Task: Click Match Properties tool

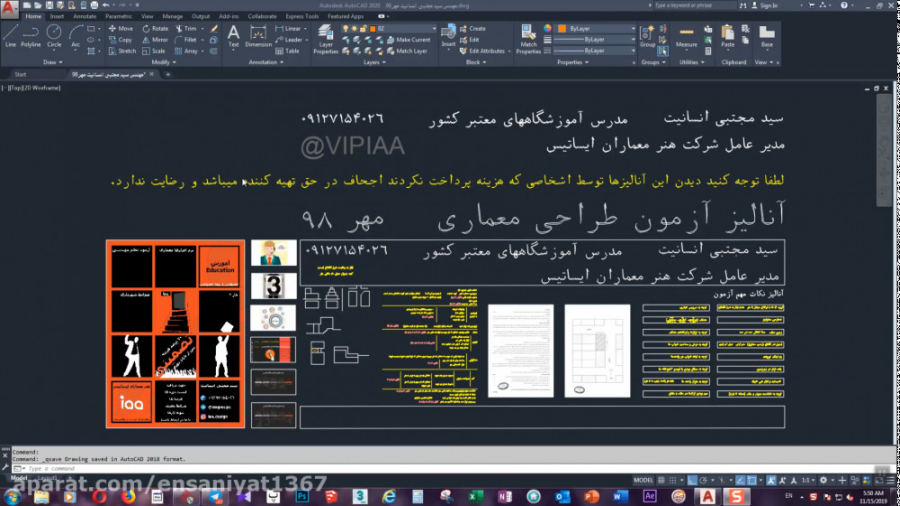Action: 528,39
